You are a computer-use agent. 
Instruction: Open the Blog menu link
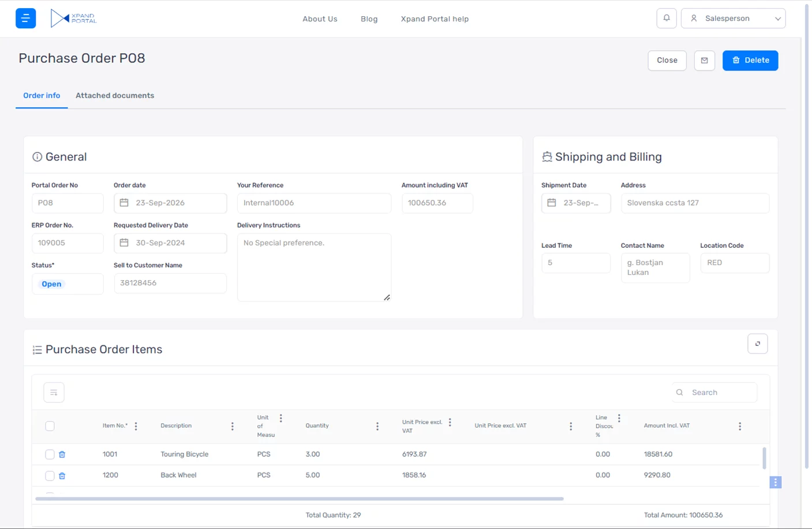click(x=369, y=19)
